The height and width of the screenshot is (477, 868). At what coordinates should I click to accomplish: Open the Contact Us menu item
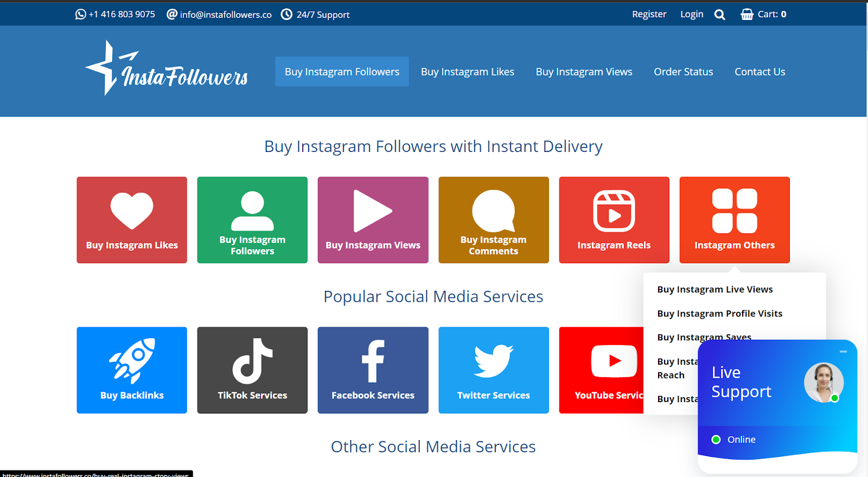[760, 72]
